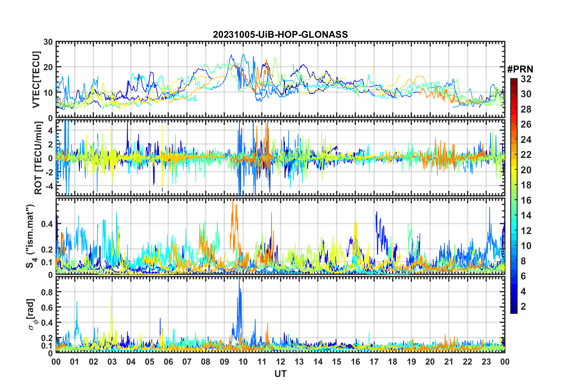
Task: Select the ROT [TECU/min] y-axis label
Action: point(38,158)
